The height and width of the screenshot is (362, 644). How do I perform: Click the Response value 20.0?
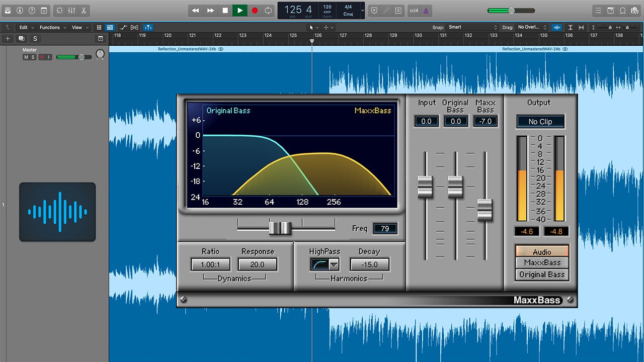(x=258, y=264)
